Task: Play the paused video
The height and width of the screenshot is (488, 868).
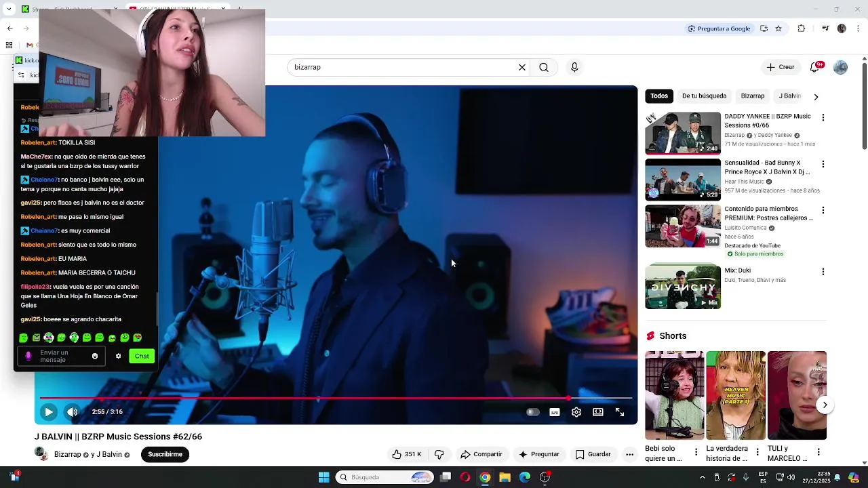Action: coord(49,412)
